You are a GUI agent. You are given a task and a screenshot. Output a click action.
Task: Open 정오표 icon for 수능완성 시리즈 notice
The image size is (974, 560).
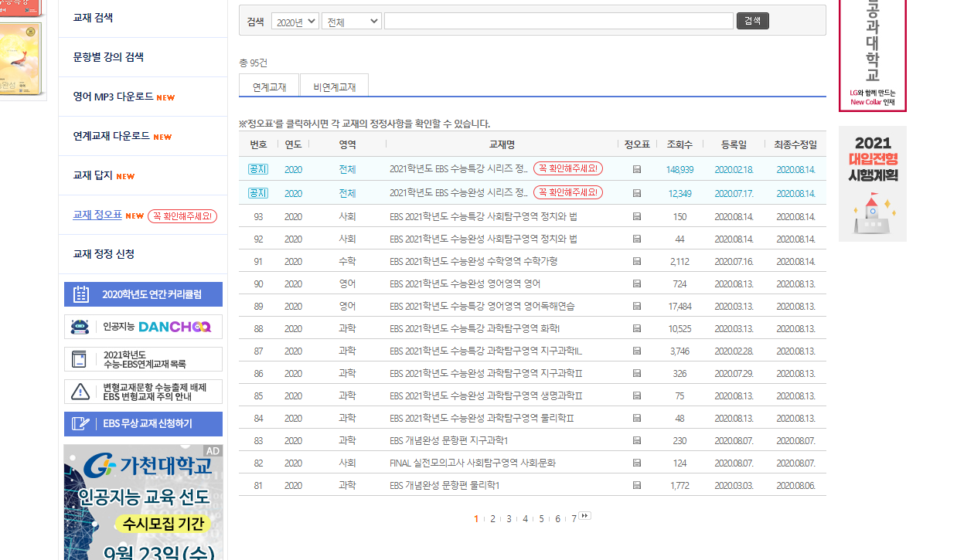[637, 193]
